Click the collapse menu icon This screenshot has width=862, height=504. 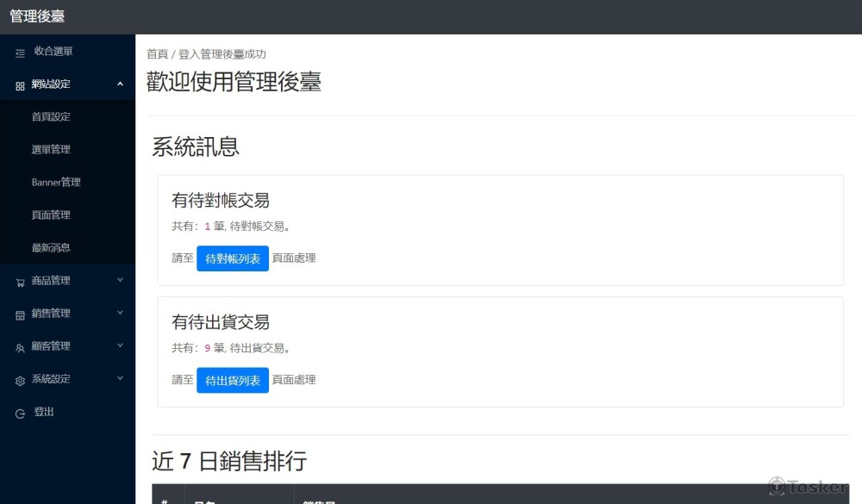pyautogui.click(x=20, y=53)
